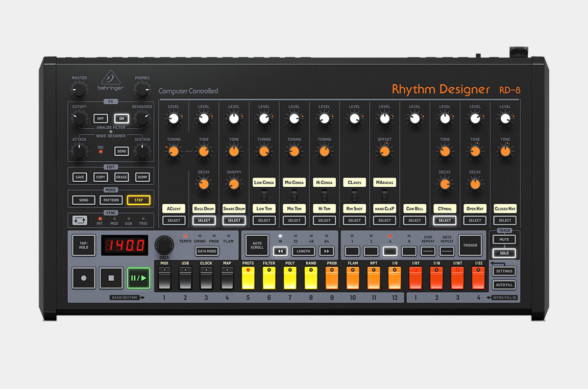The height and width of the screenshot is (389, 588).
Task: Click the Step Repeat button
Action: (x=428, y=251)
